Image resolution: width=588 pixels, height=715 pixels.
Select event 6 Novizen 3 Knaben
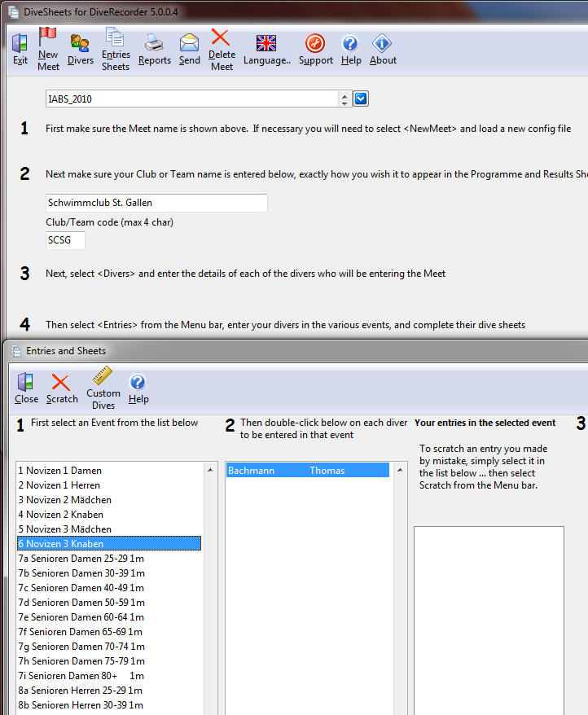(x=109, y=543)
